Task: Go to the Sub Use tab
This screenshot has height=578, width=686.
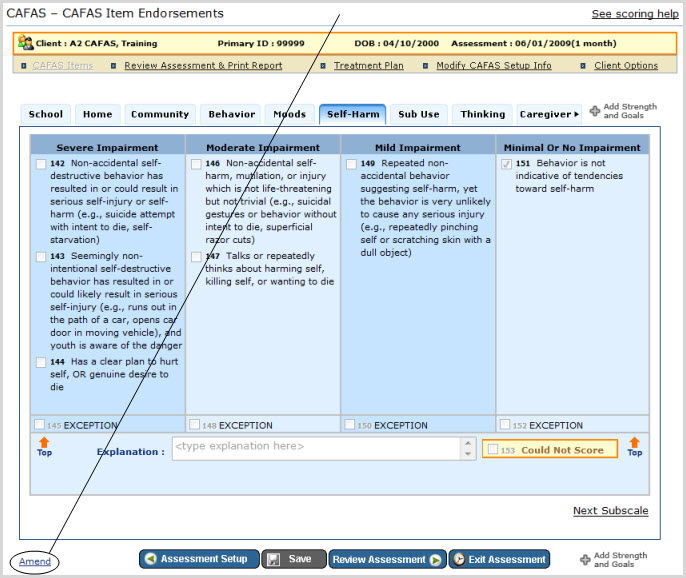Action: (x=419, y=114)
